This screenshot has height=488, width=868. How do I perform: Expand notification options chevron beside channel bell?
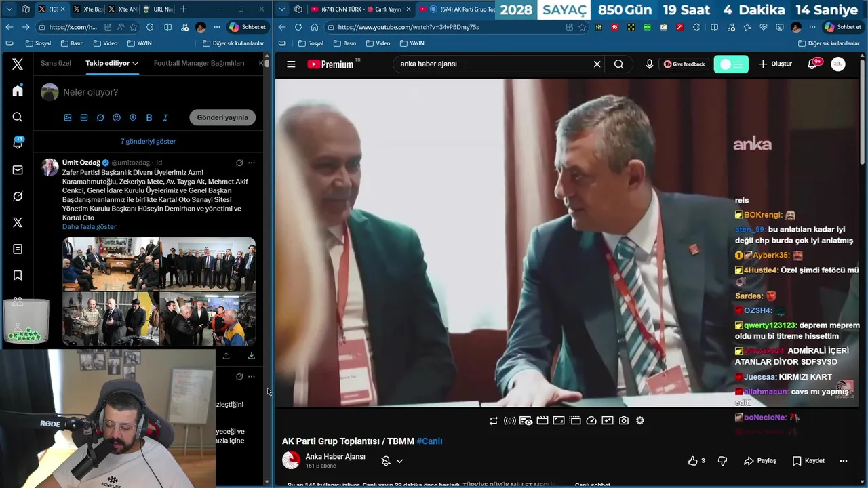[399, 461]
